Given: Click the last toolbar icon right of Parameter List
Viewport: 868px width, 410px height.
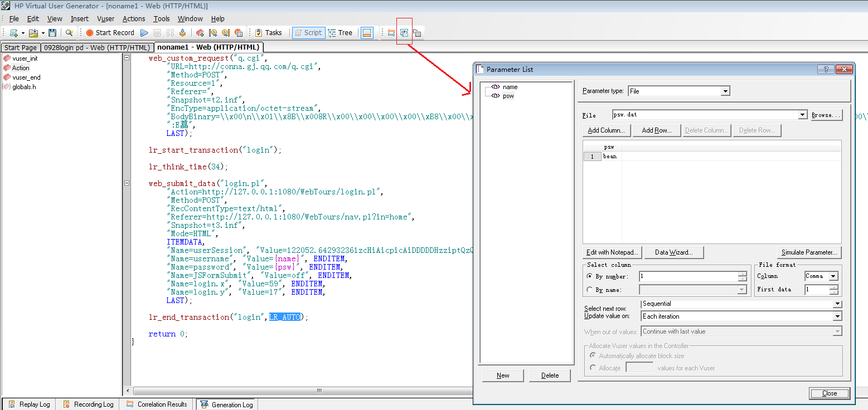Looking at the screenshot, I should coord(417,33).
